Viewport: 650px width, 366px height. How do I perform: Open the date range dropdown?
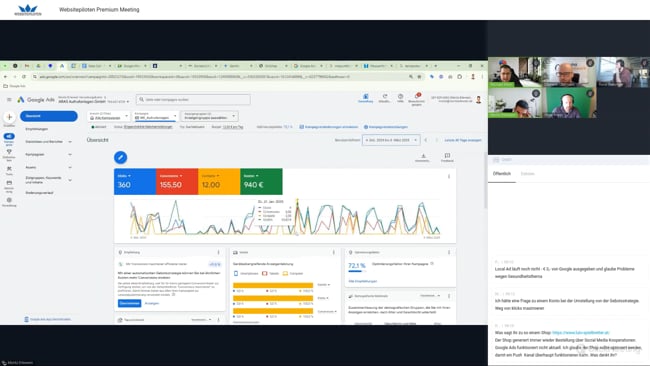pos(391,140)
